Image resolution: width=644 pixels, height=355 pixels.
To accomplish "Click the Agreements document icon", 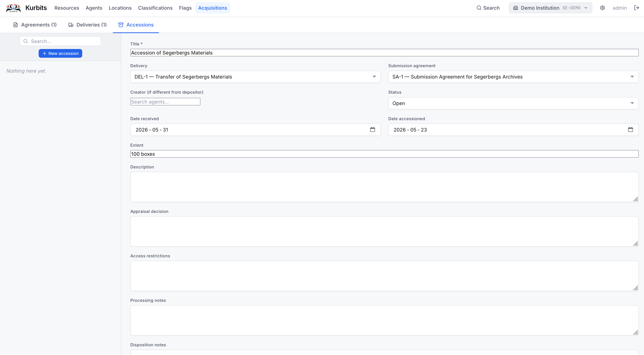I will (16, 25).
